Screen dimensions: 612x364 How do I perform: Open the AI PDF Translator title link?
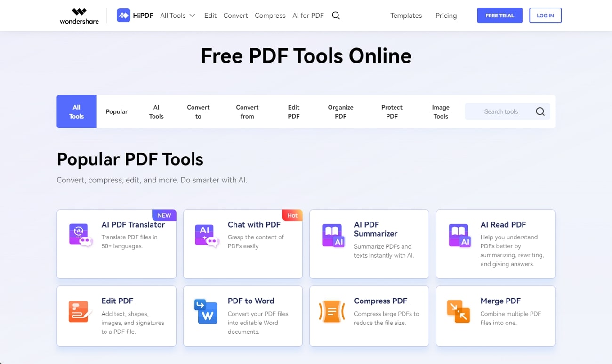click(133, 224)
